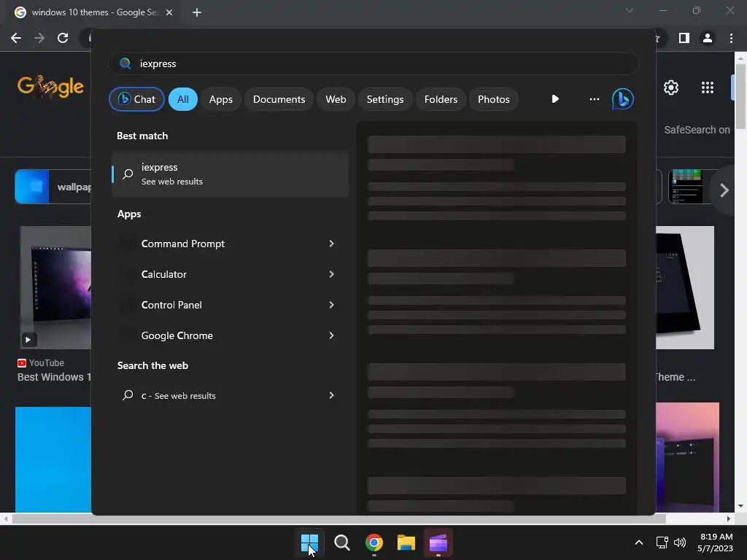Viewport: 747px width, 560px height.
Task: Go back in the Chrome window
Action: pyautogui.click(x=16, y=38)
